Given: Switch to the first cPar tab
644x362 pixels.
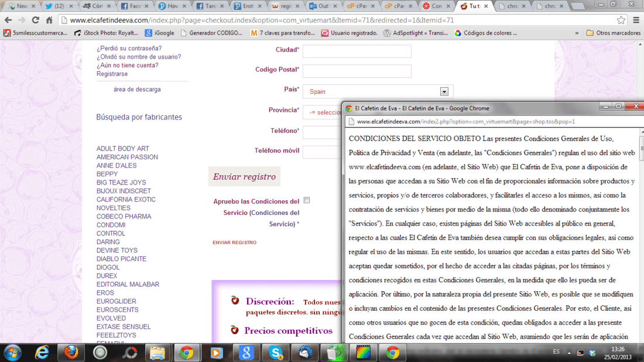Looking at the screenshot, I should (361, 6).
